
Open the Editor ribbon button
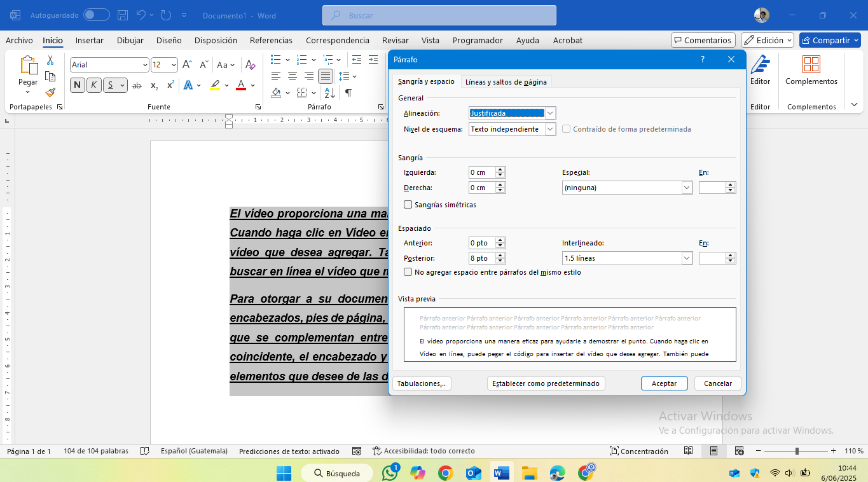point(760,71)
